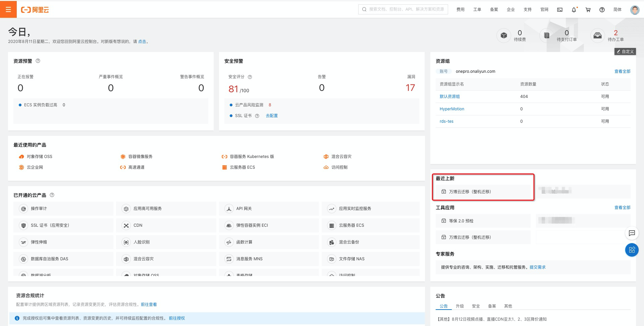Click 查看全部 in 工具应用 section
The height and width of the screenshot is (326, 644).
coord(623,208)
